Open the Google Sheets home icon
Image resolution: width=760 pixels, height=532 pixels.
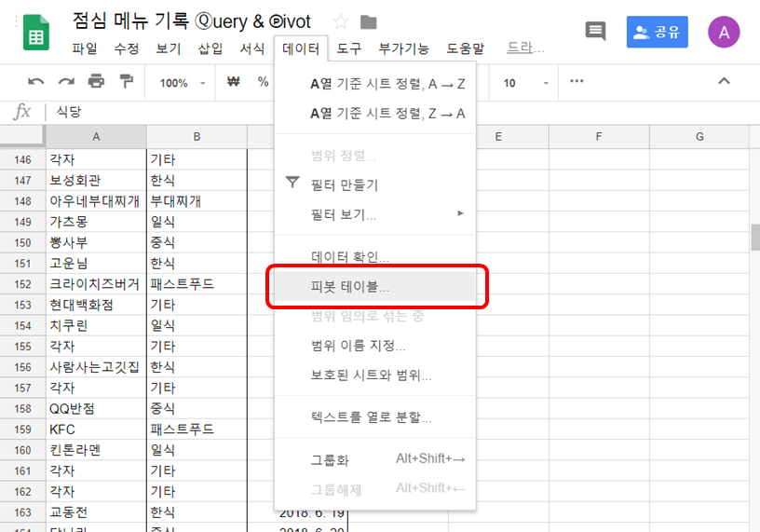coord(36,33)
